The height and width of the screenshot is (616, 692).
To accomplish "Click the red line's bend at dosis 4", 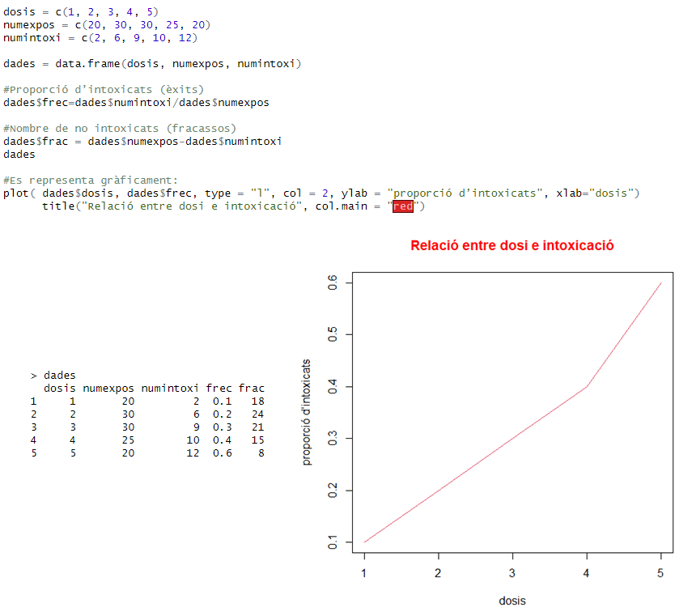I will tap(587, 387).
